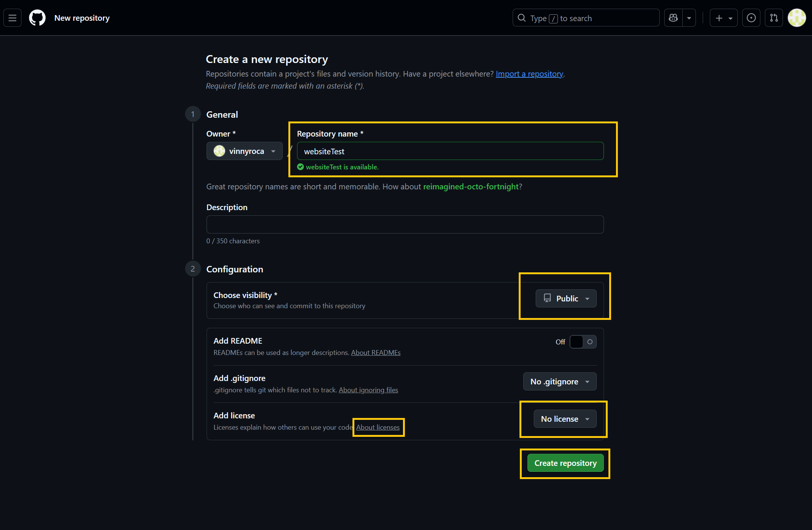Select suggested name reimagined-octo-fortnight
The height and width of the screenshot is (530, 812).
tap(471, 186)
